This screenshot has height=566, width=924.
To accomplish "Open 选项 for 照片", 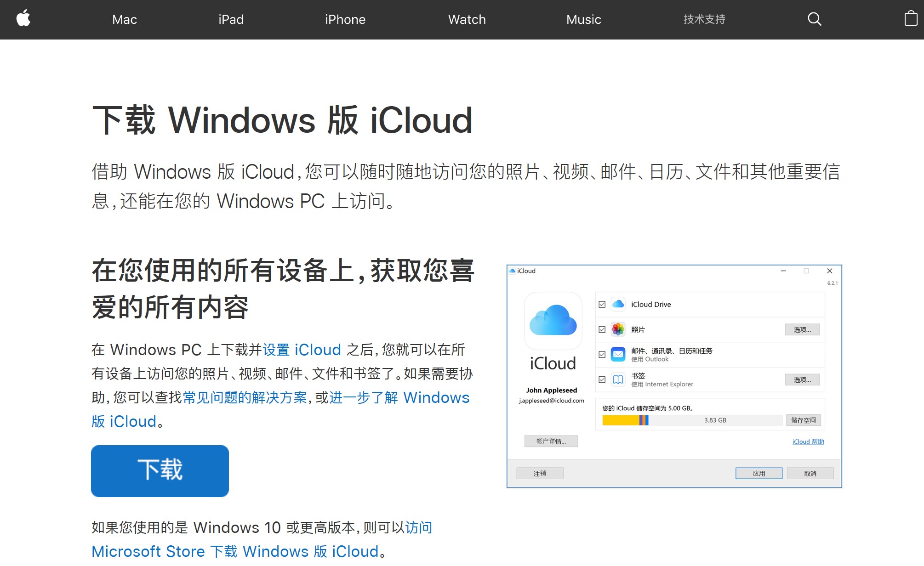I will click(802, 329).
